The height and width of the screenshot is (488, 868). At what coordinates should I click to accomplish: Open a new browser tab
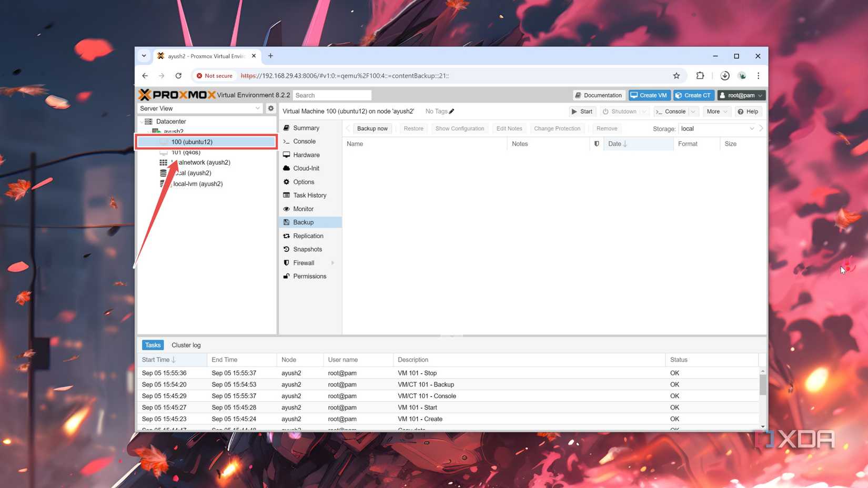[270, 56]
